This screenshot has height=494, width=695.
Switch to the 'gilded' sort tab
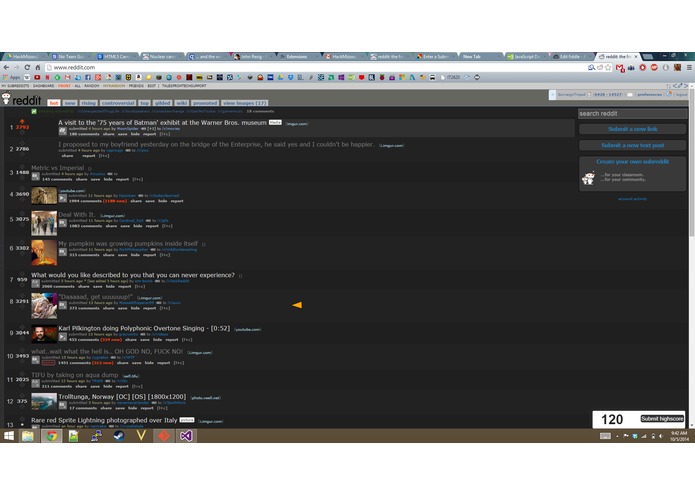tap(162, 103)
